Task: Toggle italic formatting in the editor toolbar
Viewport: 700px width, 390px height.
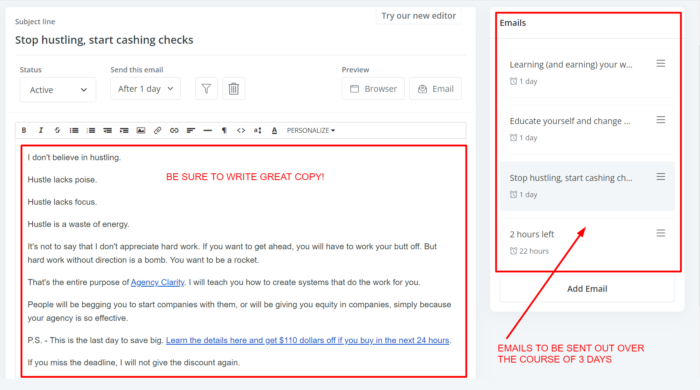Action: pos(41,130)
